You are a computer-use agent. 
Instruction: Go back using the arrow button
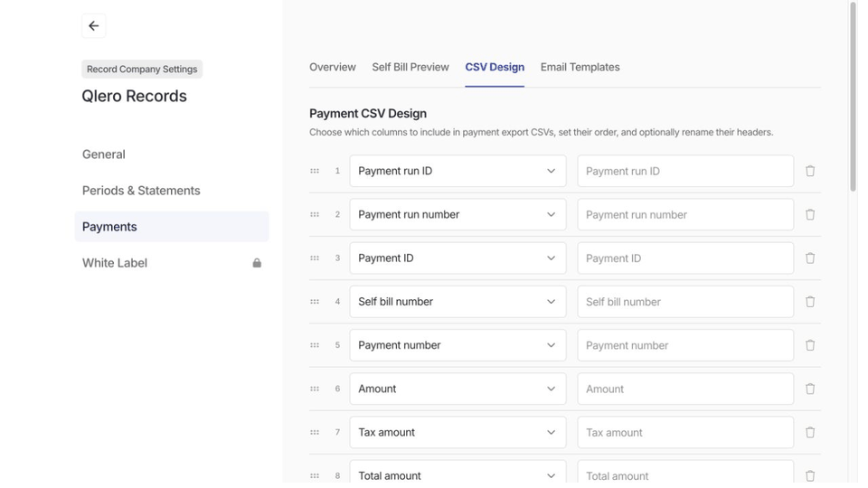coord(93,26)
